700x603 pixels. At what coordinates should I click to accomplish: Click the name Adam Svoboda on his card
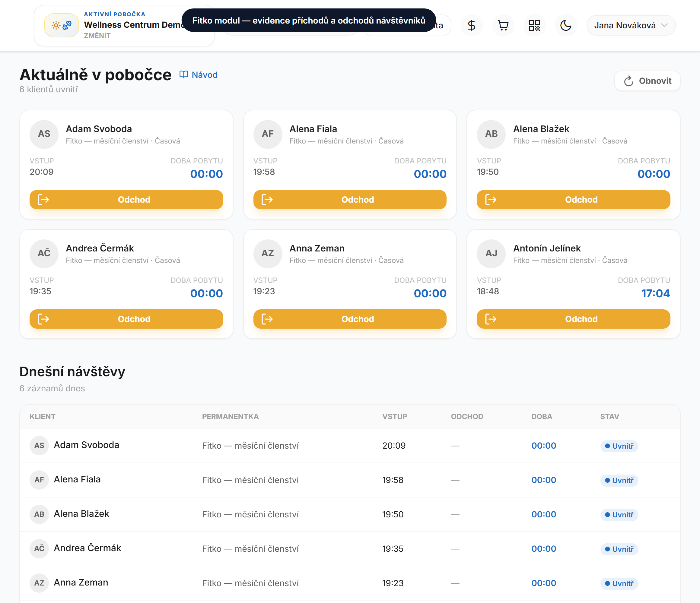(x=99, y=129)
